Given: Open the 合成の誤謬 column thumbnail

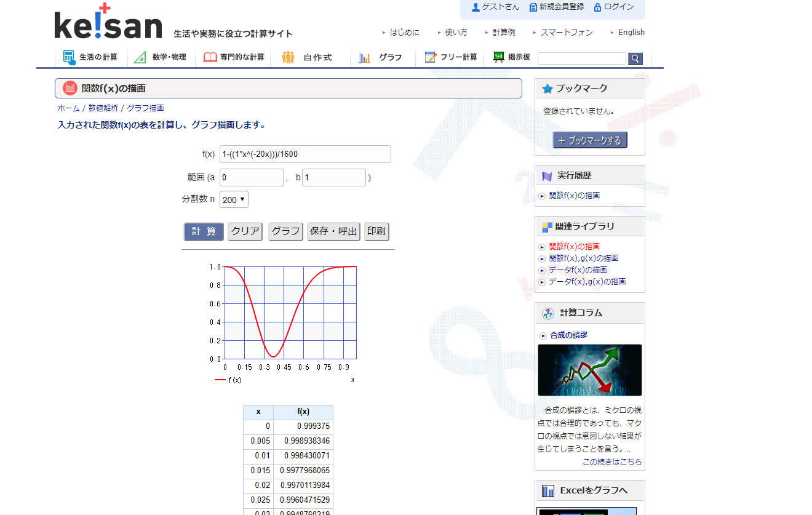Looking at the screenshot, I should pyautogui.click(x=589, y=370).
